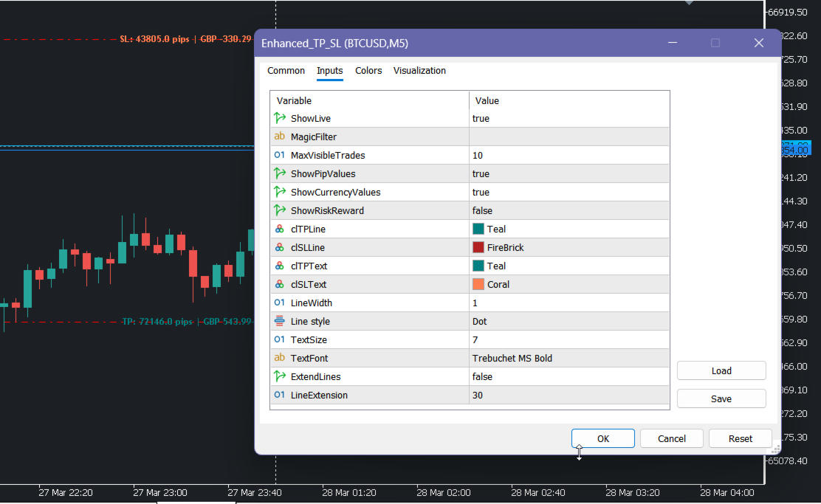
Task: Click the SL 43805.0 pips chart label
Action: tap(185, 38)
